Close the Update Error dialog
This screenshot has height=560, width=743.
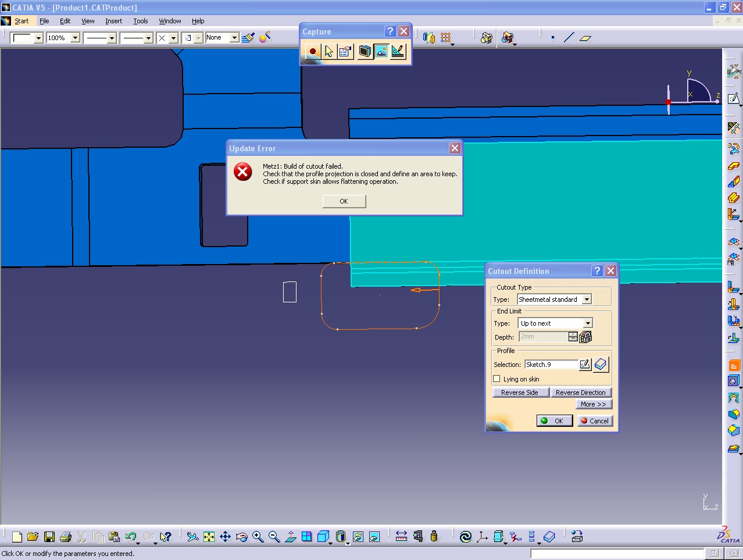[455, 148]
